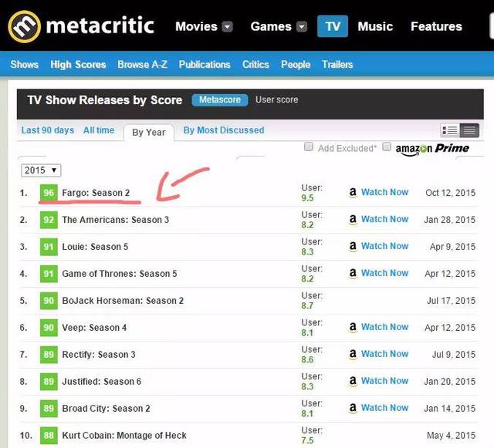Click Watch Now for Veep: Season 4
494x448 pixels.
point(384,327)
